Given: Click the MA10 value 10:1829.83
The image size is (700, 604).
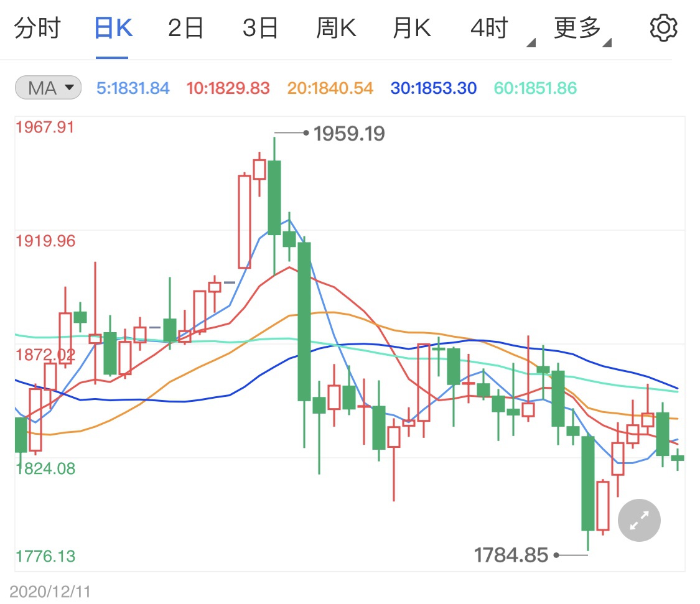Looking at the screenshot, I should coord(228,88).
